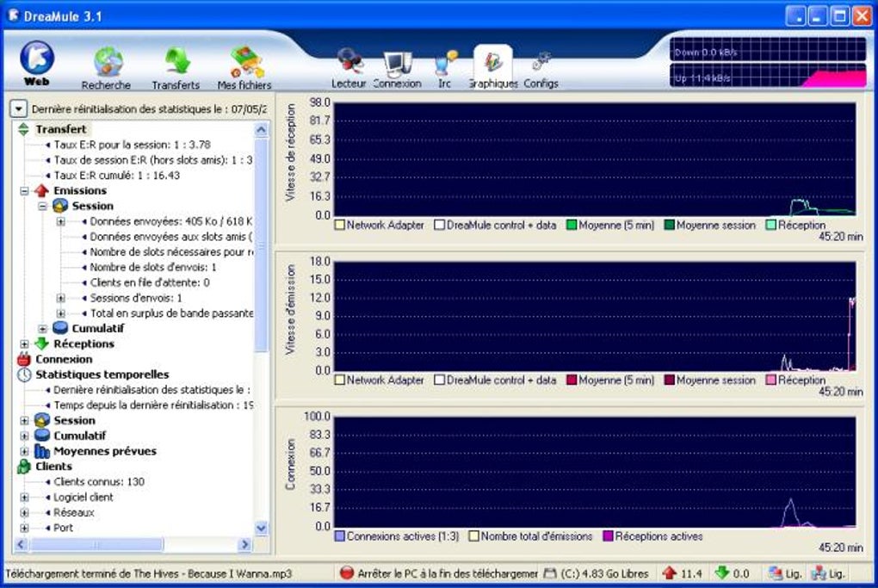Click the Moyennes prévues chart icon

[x=42, y=451]
